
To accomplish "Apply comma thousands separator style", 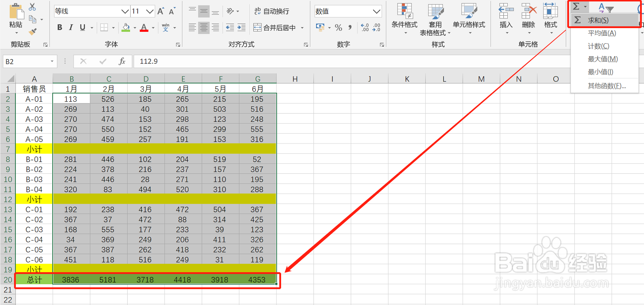I will 350,27.
